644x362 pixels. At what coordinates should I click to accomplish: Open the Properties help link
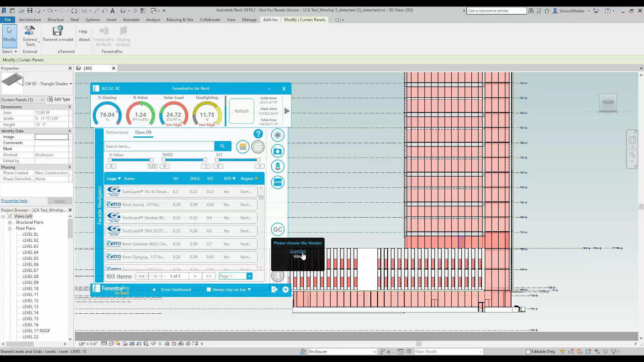(14, 201)
